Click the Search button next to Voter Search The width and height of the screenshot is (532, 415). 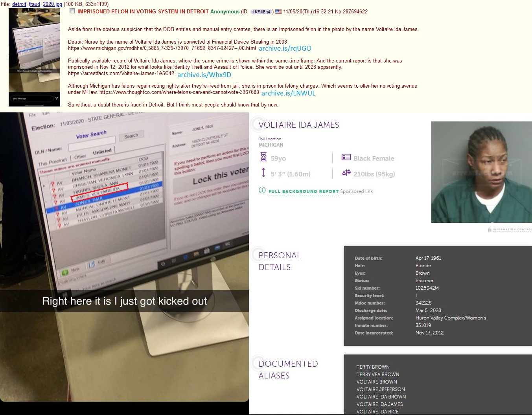(131, 136)
